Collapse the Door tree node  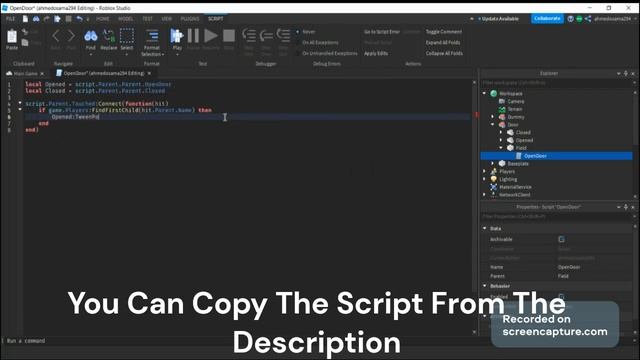click(493, 124)
